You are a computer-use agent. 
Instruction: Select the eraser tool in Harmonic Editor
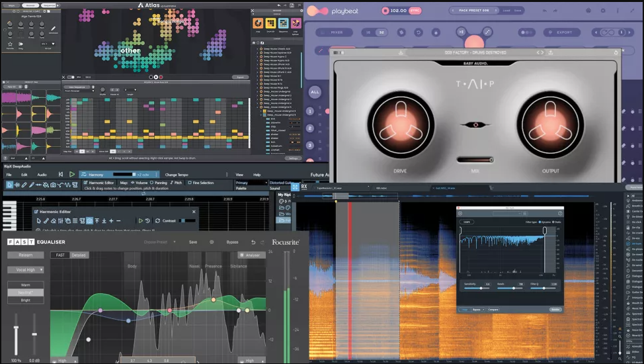pyautogui.click(x=54, y=221)
